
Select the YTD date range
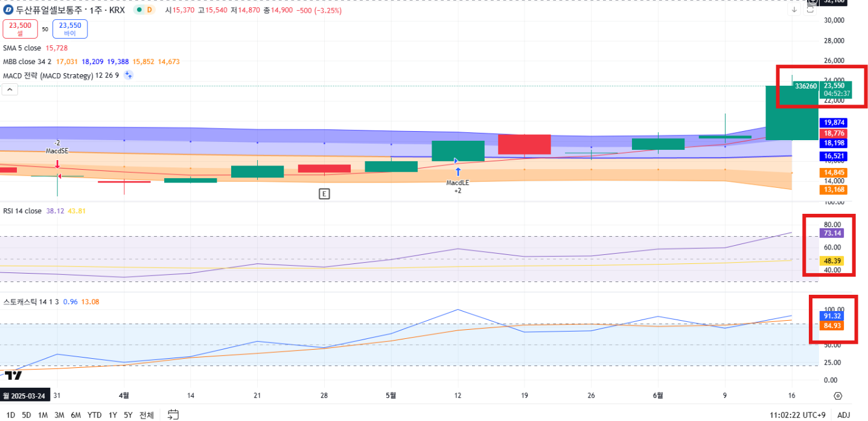94,415
